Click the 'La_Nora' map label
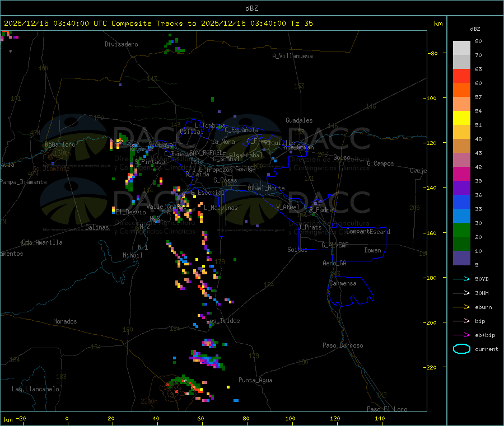The width and height of the screenshot is (504, 426). [223, 142]
